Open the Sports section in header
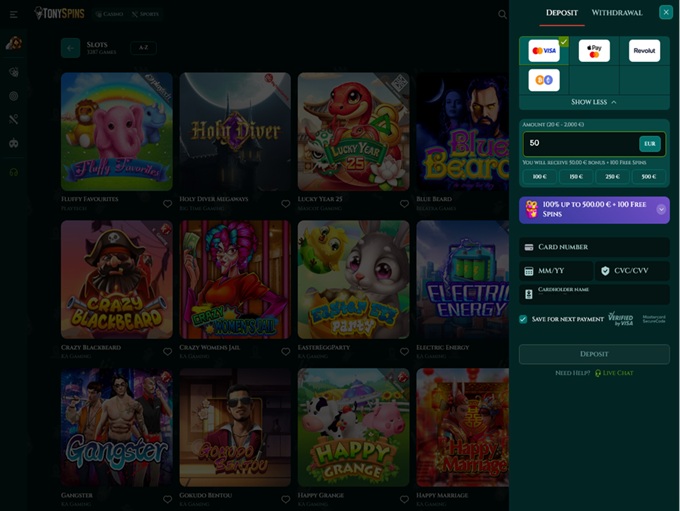Viewport: 680px width, 511px height. point(145,14)
